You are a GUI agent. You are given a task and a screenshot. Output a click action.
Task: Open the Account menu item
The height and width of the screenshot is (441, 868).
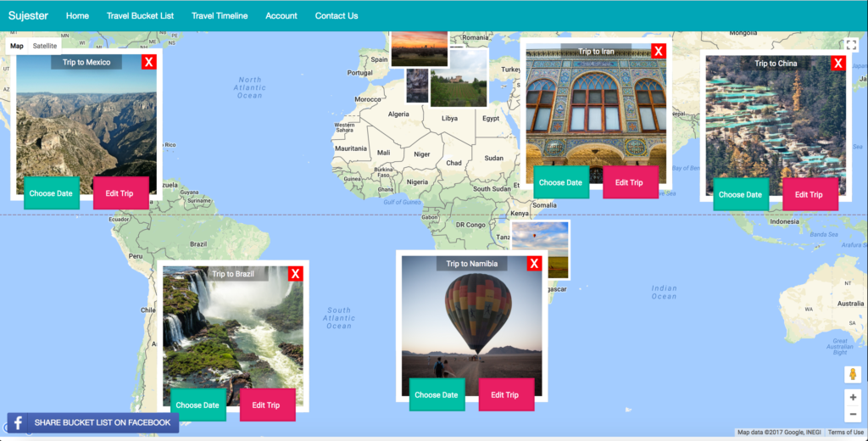click(281, 15)
